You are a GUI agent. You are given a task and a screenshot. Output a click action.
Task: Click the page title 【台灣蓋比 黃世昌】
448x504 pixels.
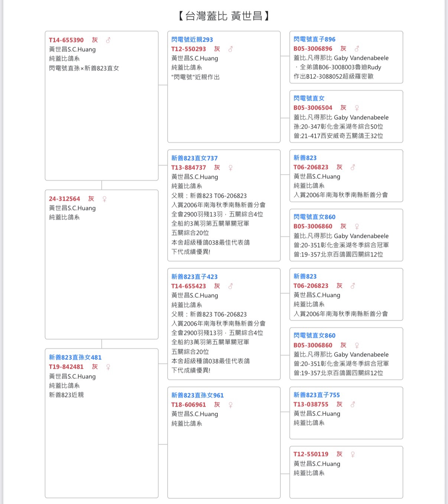(224, 16)
